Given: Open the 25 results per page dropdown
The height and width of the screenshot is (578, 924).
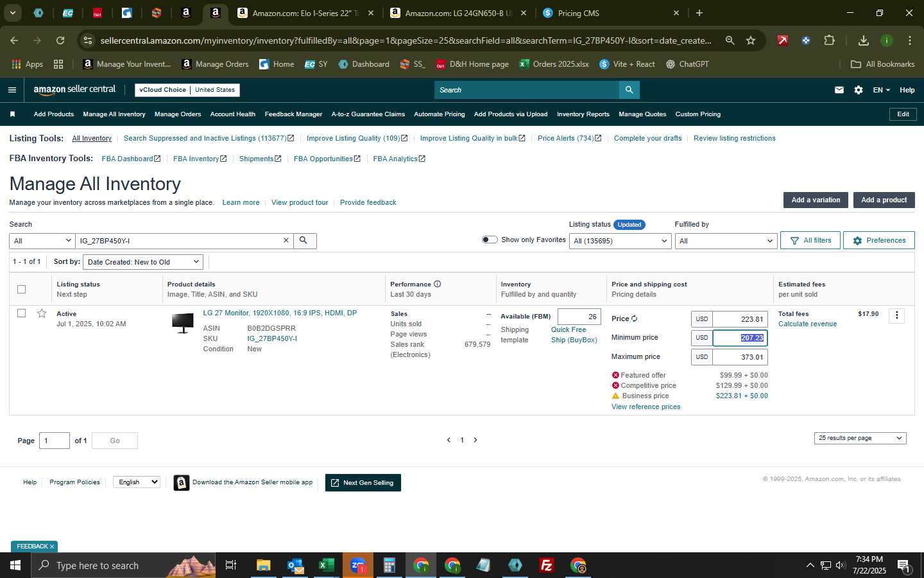Looking at the screenshot, I should 860,438.
